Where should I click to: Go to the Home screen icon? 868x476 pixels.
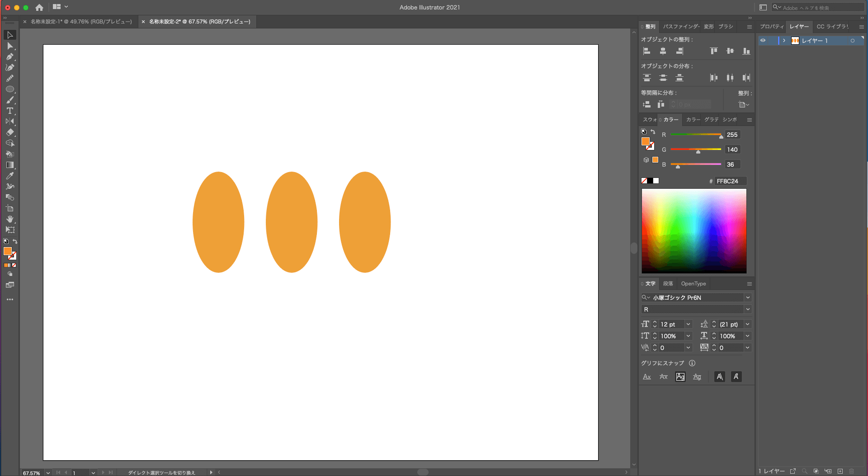pos(39,7)
